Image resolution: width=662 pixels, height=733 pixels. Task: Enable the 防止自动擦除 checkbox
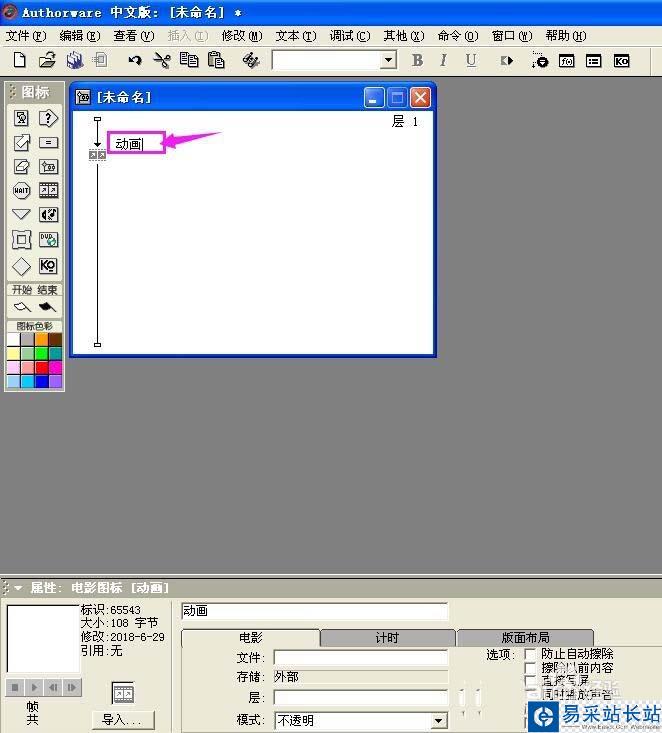pyautogui.click(x=530, y=654)
